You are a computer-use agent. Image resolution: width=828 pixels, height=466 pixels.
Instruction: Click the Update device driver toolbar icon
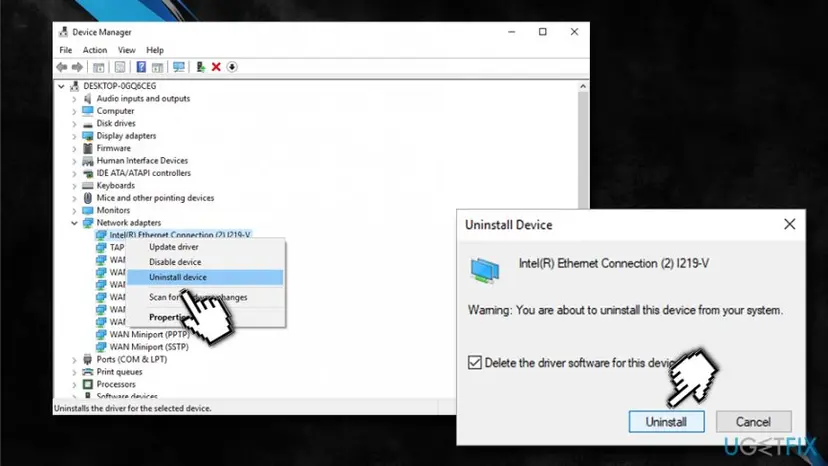pyautogui.click(x=200, y=67)
